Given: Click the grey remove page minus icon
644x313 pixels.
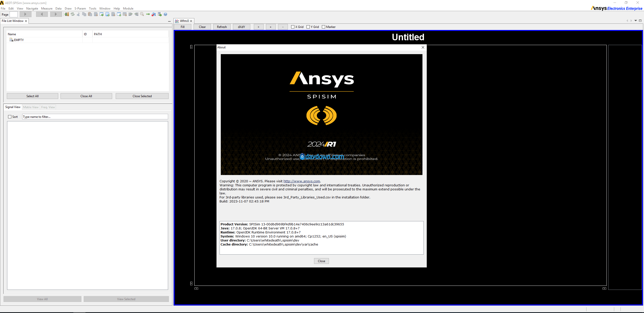Looking at the screenshot, I should pos(113,14).
